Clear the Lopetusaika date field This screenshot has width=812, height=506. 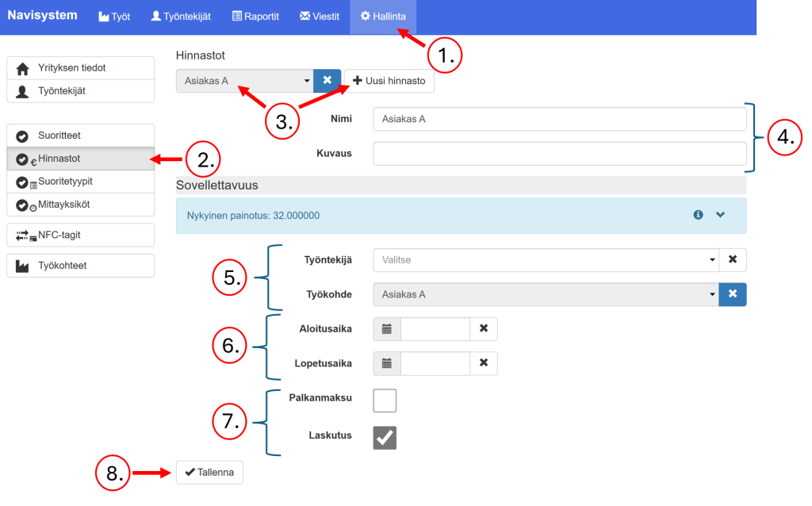point(484,363)
